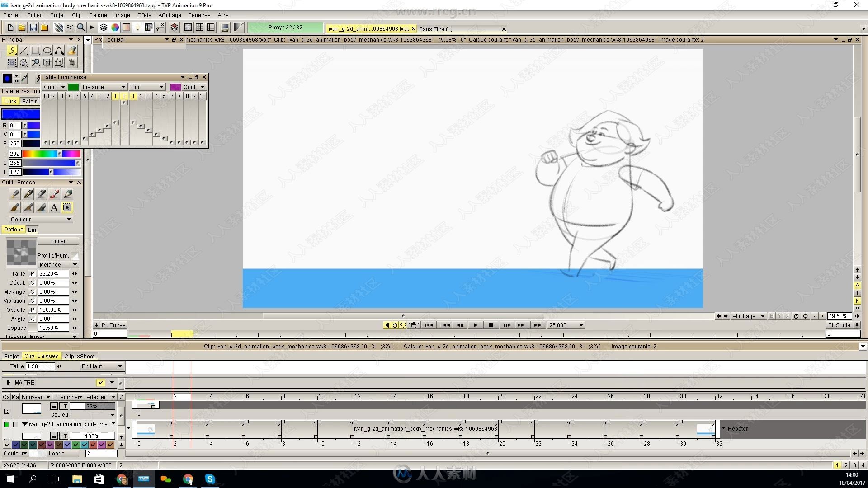Image resolution: width=868 pixels, height=488 pixels.
Task: Toggle LT on the 100% opacity layer
Action: tap(64, 436)
